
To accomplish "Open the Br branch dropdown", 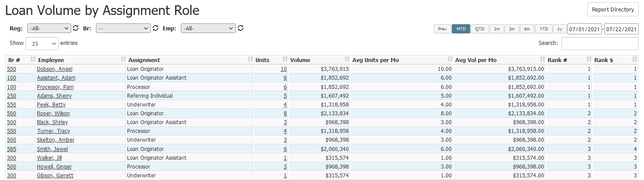I will pyautogui.click(x=123, y=28).
